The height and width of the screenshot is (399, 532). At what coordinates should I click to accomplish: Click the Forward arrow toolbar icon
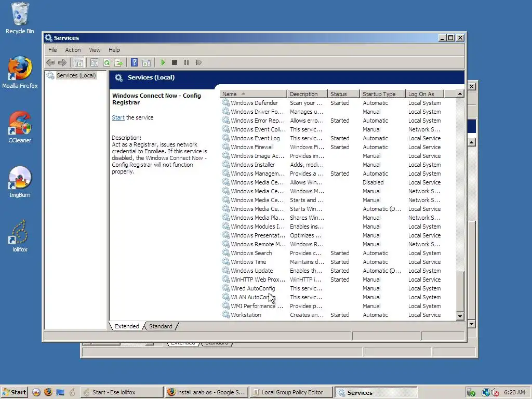(62, 62)
